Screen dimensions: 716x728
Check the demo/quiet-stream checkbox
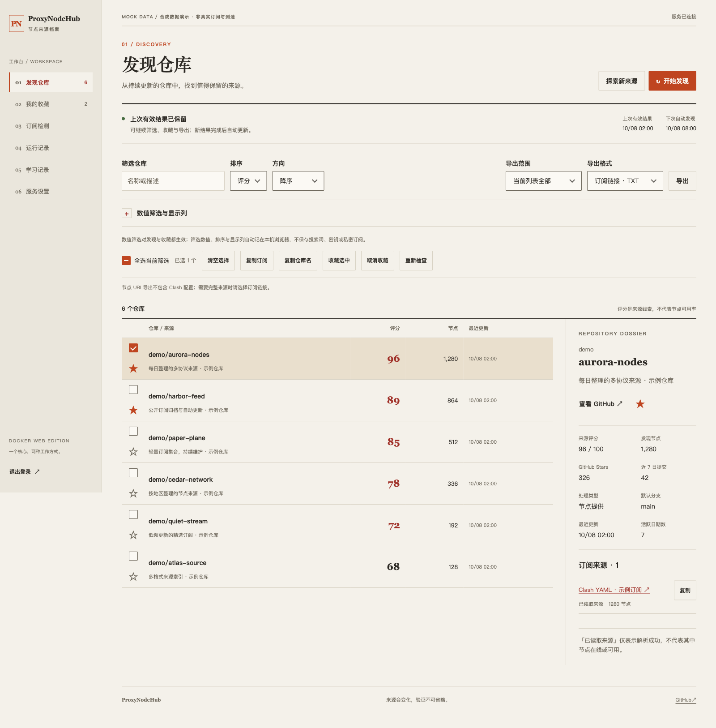[133, 514]
